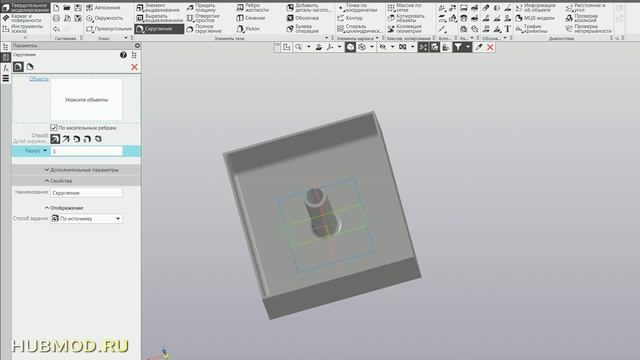The height and width of the screenshot is (360, 640).
Task: Select Ребро жесткости rib tool
Action: pos(254,7)
